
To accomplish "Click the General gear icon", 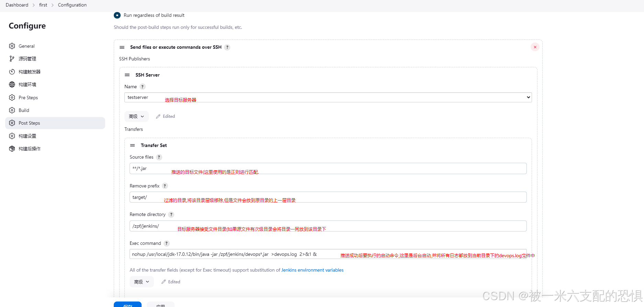I will point(12,46).
